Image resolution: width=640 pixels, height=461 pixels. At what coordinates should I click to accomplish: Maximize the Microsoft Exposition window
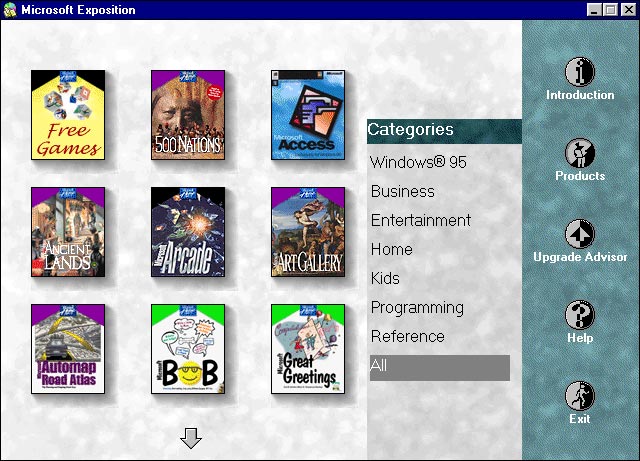point(610,10)
